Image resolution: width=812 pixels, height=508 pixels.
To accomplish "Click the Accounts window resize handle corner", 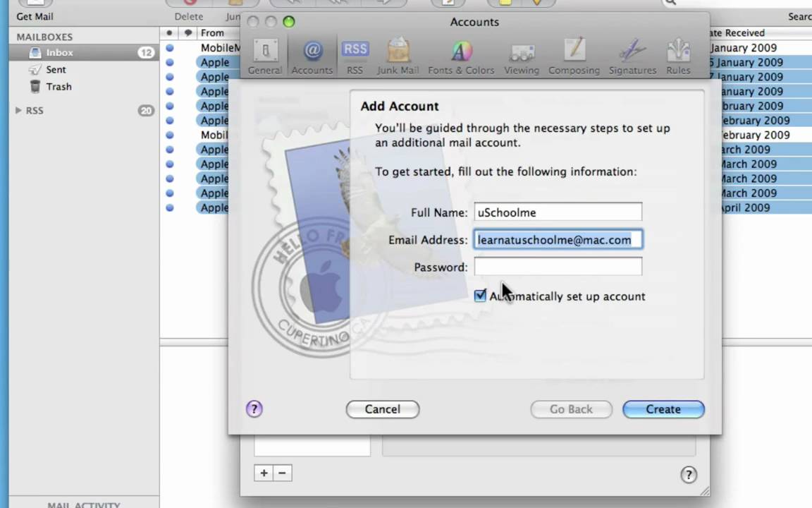I will click(705, 490).
